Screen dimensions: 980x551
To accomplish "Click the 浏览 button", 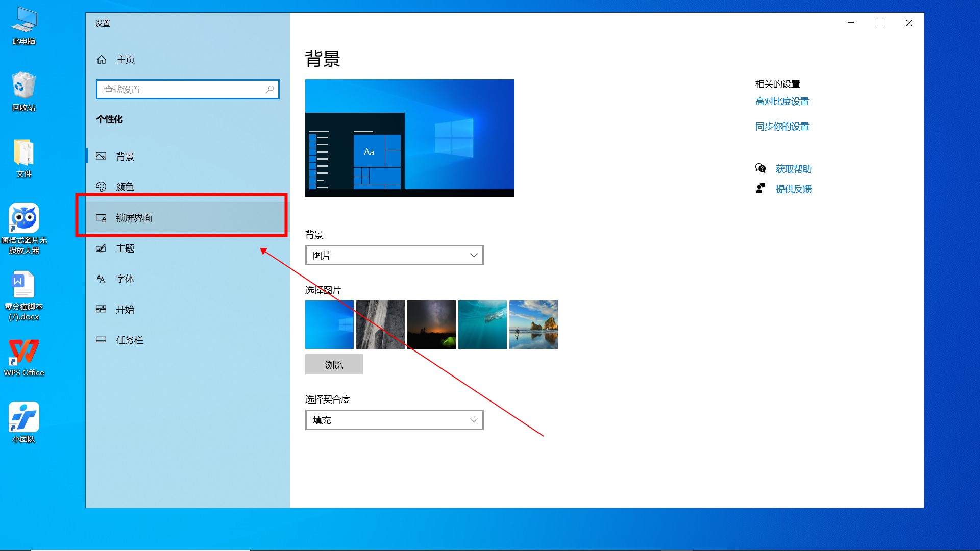I will pos(334,365).
